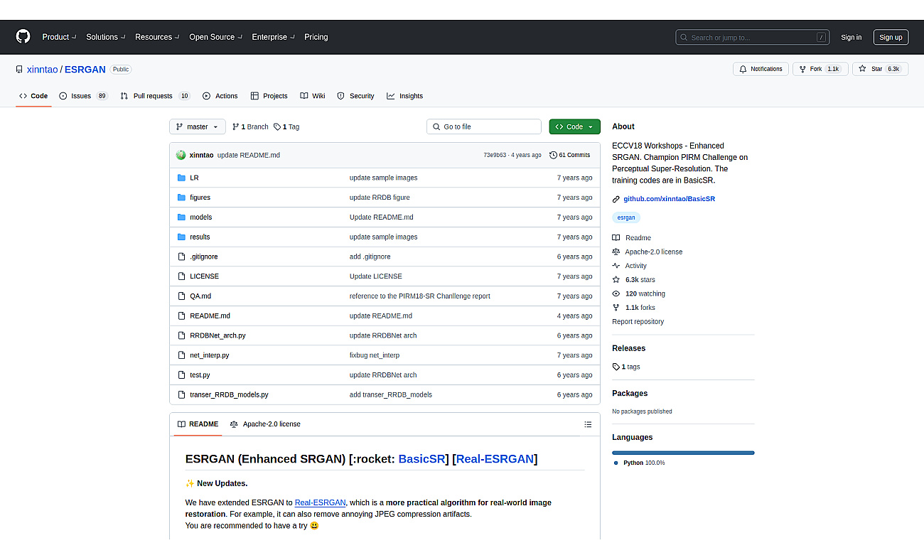Click the pulse icon next to Activity
Screen dimensions: 924x560
pos(616,266)
